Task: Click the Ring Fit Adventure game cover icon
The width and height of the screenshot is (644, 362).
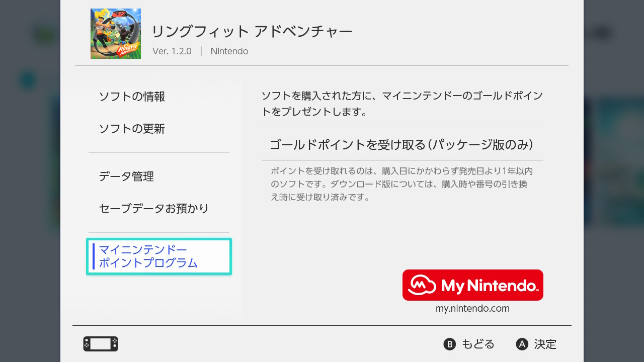Action: pyautogui.click(x=116, y=34)
